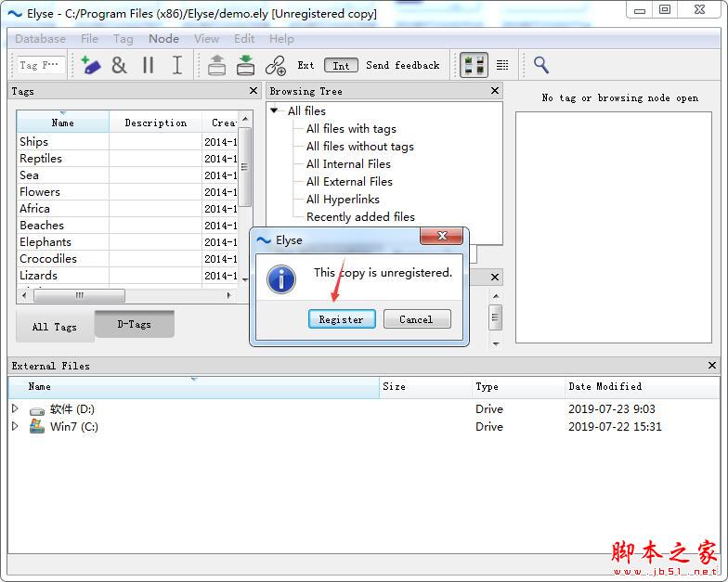Select the AND (&) tag operator icon
Image resolution: width=728 pixels, height=582 pixels.
point(119,65)
